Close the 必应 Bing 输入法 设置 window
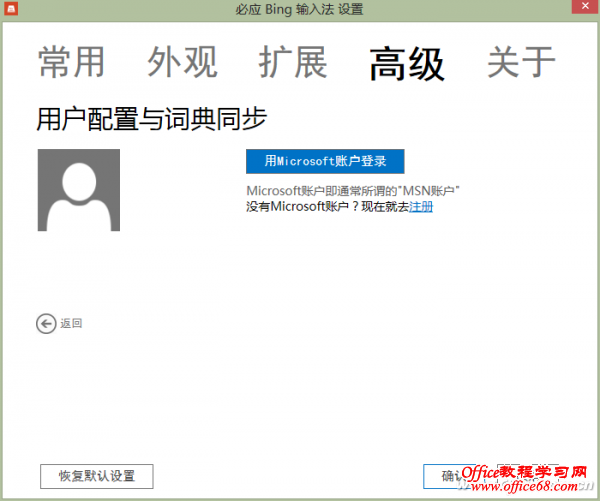600x501 pixels. click(x=585, y=6)
